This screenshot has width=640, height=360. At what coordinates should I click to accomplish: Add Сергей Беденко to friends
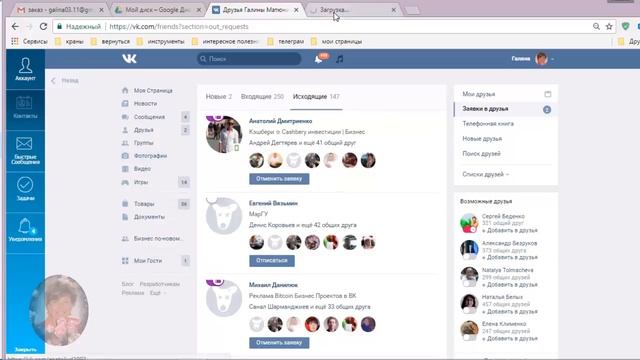click(x=510, y=230)
